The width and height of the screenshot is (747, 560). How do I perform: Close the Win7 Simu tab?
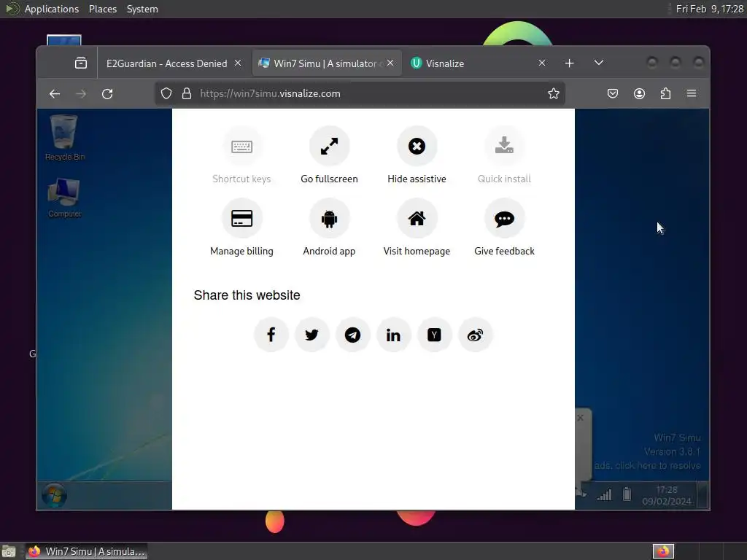[390, 63]
